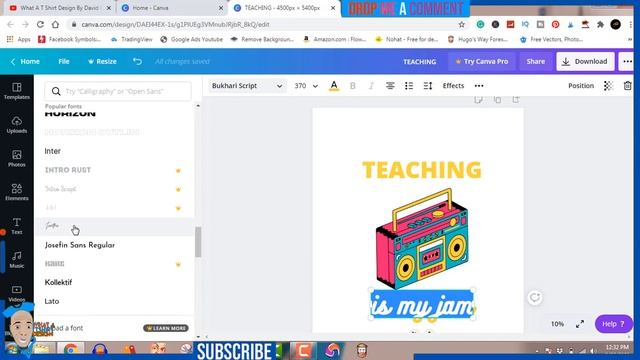The width and height of the screenshot is (640, 360).
Task: Click the Download button
Action: (x=585, y=61)
